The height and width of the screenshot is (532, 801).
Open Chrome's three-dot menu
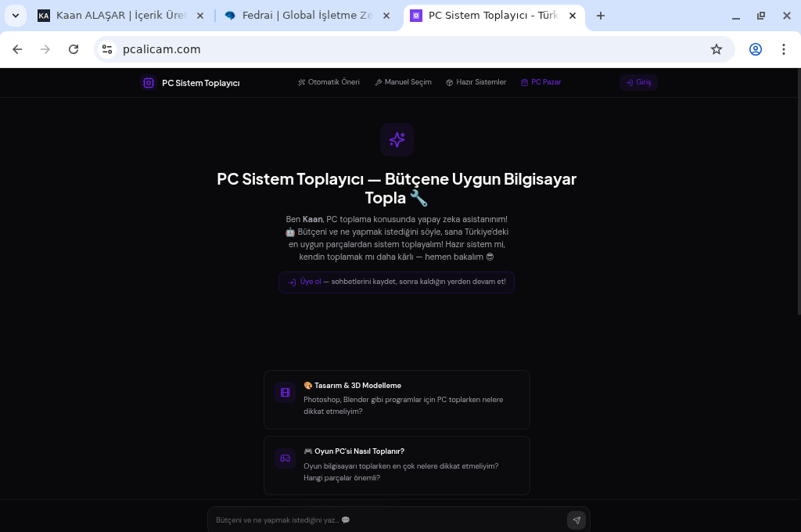784,49
